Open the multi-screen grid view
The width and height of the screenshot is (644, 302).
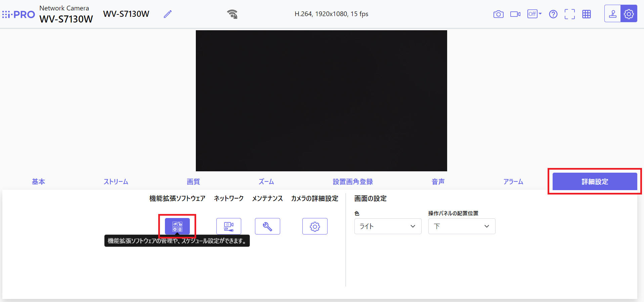[x=587, y=14]
